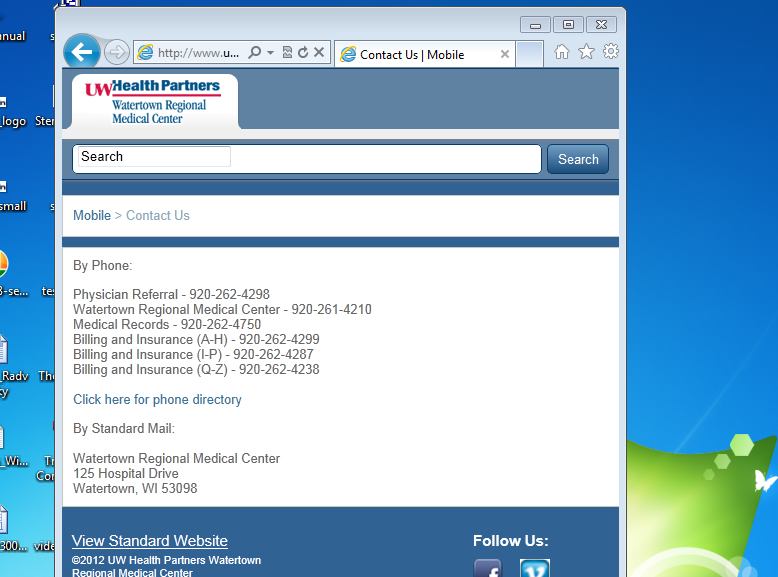Viewport: 778px width, 577px height.
Task: Open the Tools gear menu
Action: tap(610, 52)
